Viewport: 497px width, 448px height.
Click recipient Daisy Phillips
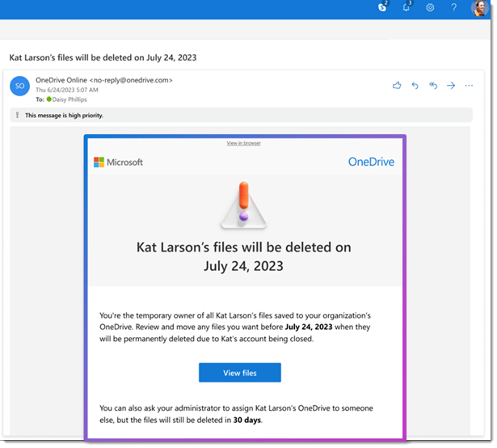(71, 99)
